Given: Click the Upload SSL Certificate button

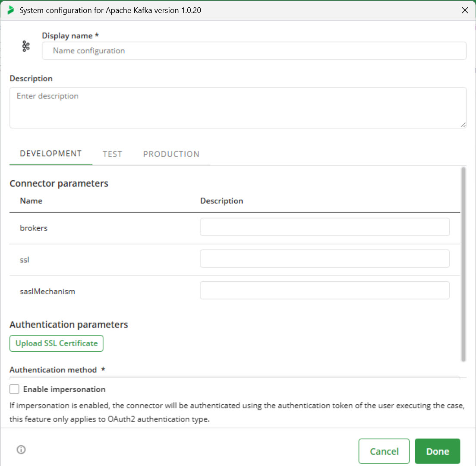Looking at the screenshot, I should (x=57, y=343).
